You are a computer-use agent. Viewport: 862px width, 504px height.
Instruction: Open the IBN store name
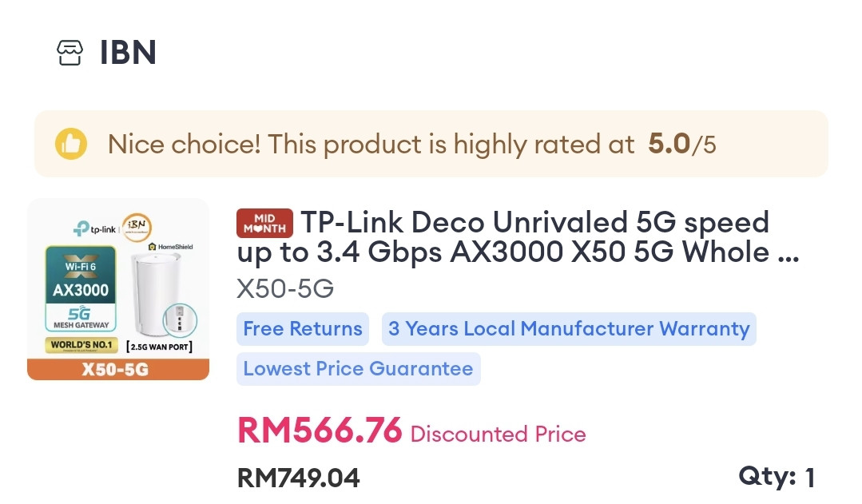(128, 53)
